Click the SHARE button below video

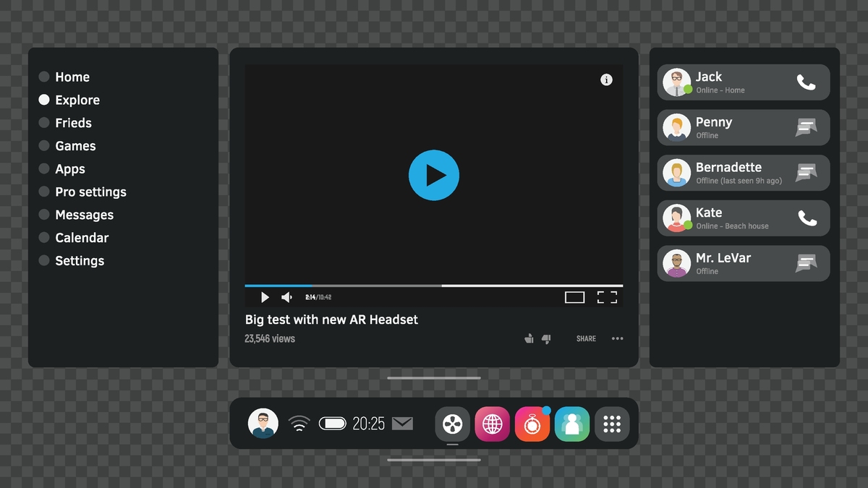586,338
